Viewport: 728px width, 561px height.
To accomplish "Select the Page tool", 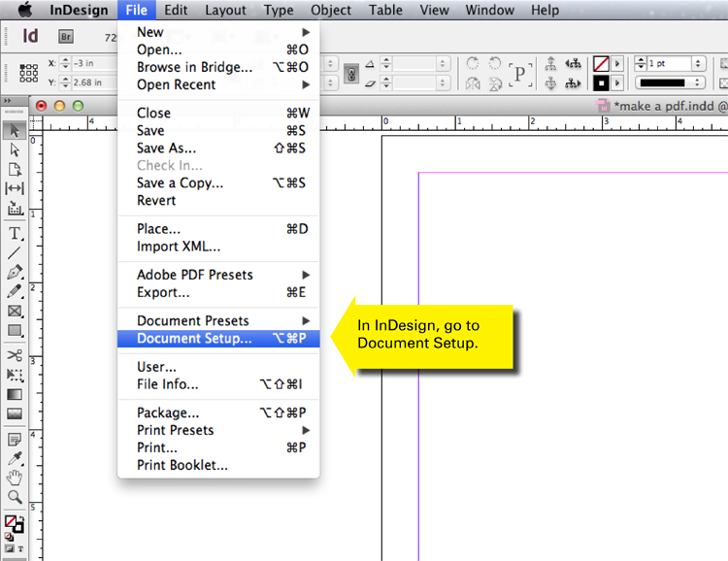I will pyautogui.click(x=15, y=169).
